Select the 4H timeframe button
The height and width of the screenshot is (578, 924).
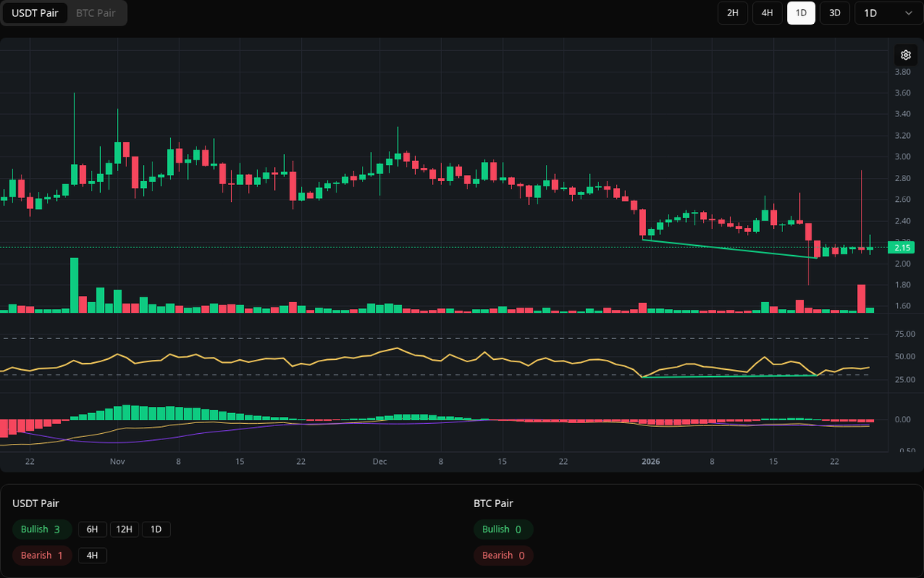point(767,13)
